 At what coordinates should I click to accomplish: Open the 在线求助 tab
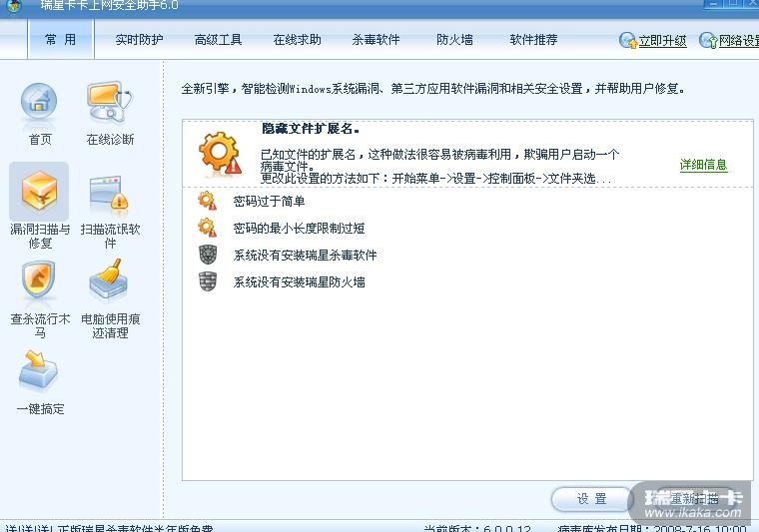(x=298, y=40)
